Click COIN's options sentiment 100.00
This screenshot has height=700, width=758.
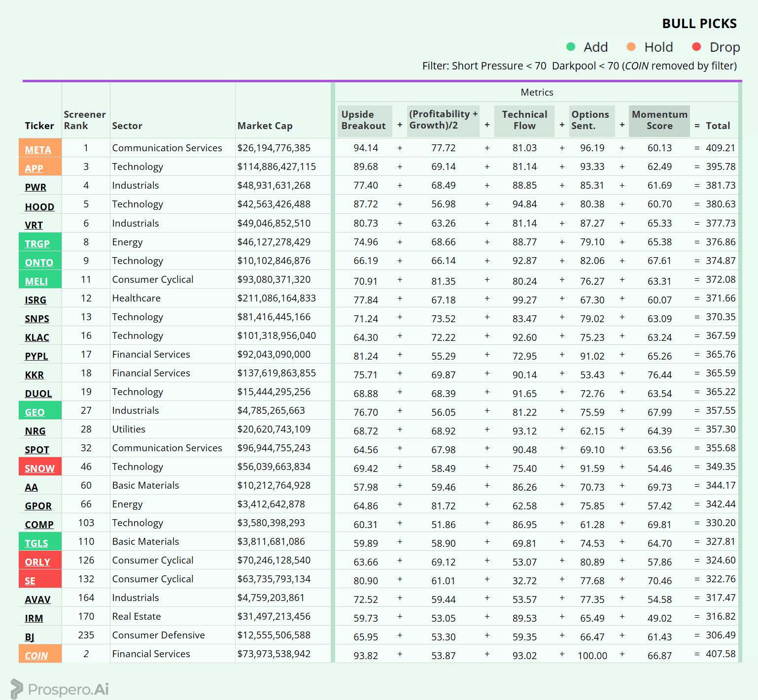[x=592, y=656]
